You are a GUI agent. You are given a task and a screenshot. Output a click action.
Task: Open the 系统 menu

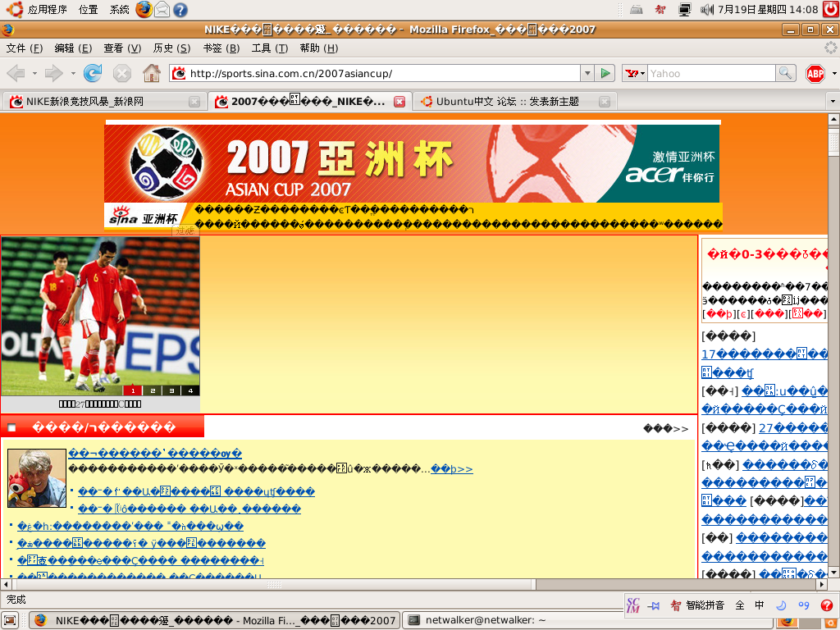tap(119, 10)
